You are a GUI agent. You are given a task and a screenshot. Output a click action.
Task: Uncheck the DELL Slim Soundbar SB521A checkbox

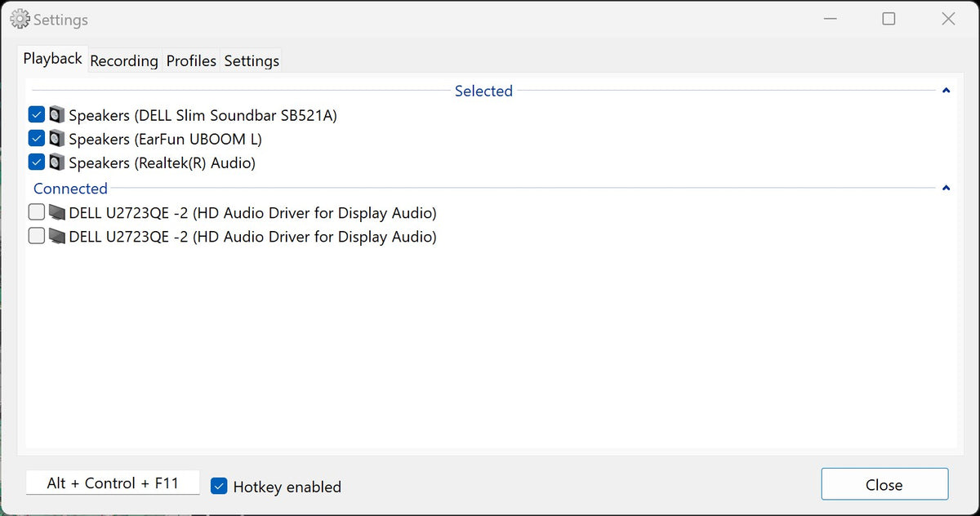click(36, 115)
